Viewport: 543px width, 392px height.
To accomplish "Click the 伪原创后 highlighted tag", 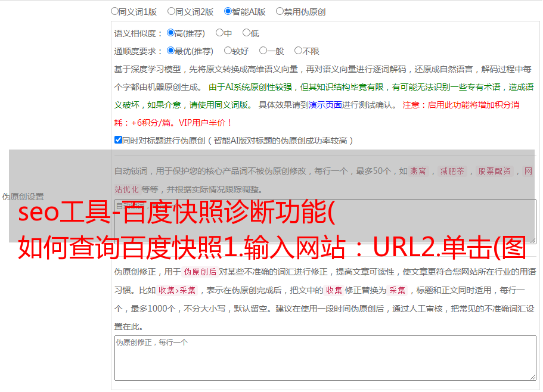I will coord(200,272).
